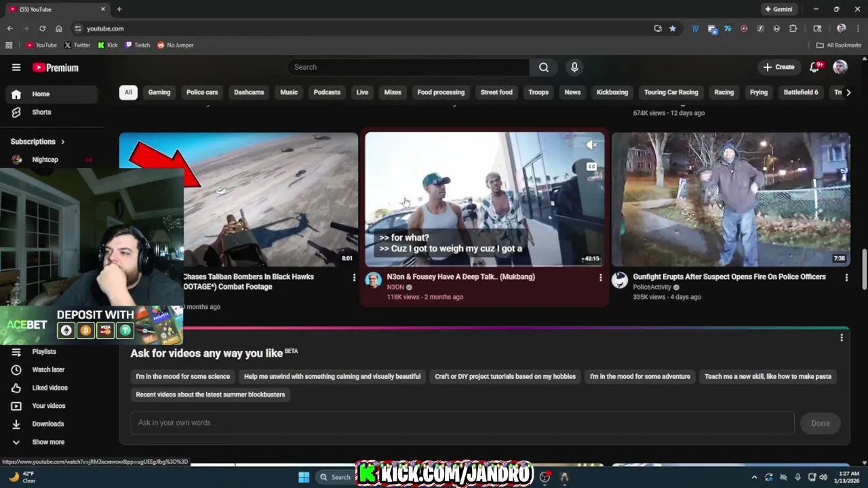Start voice search with the microphone icon
Viewport: 868px width, 488px height.
pyautogui.click(x=574, y=67)
